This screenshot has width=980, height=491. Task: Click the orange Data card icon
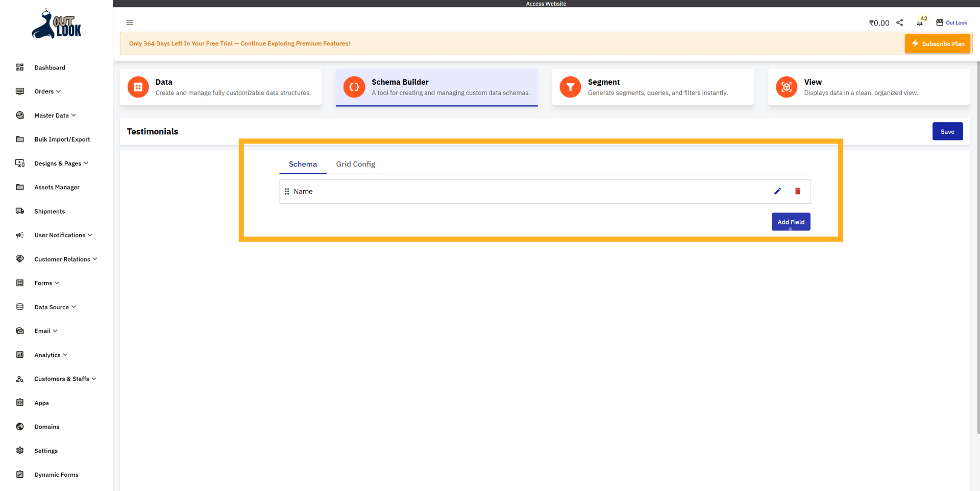(x=138, y=87)
